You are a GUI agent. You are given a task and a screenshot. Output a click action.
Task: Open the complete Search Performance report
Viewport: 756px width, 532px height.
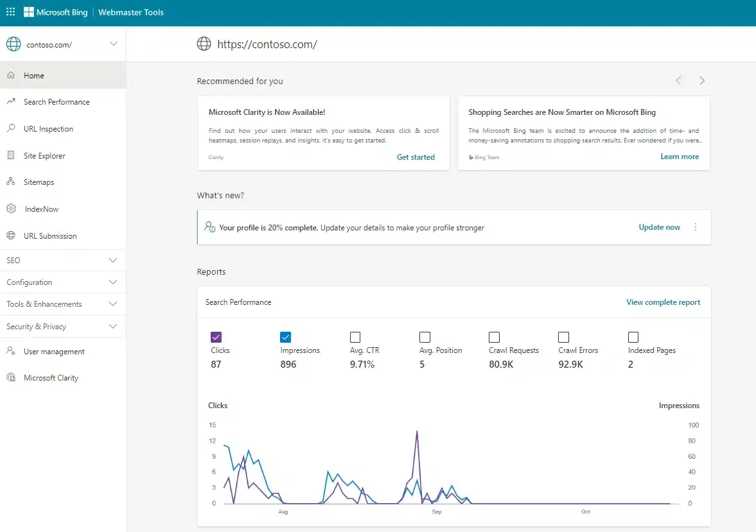(x=663, y=302)
